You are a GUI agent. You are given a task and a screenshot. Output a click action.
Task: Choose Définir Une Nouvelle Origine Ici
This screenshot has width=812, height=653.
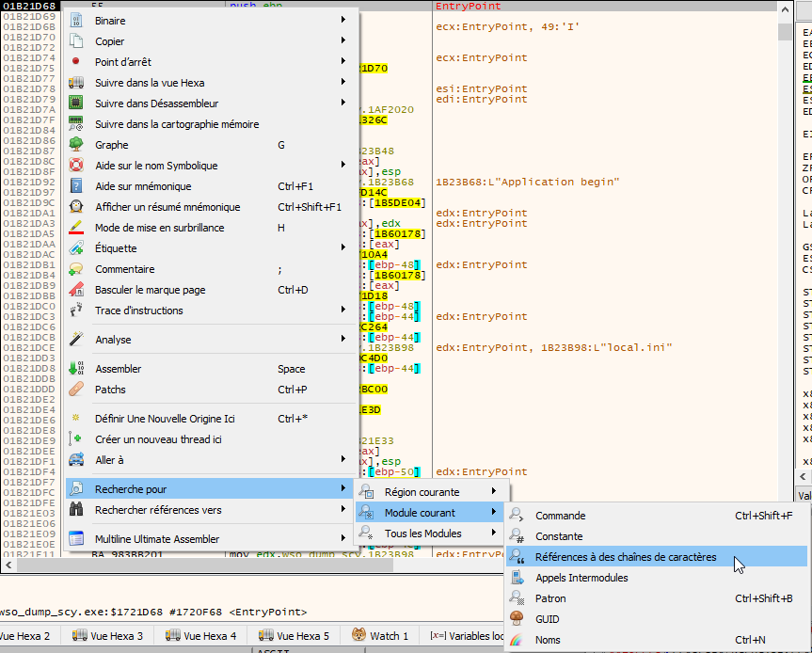click(164, 419)
